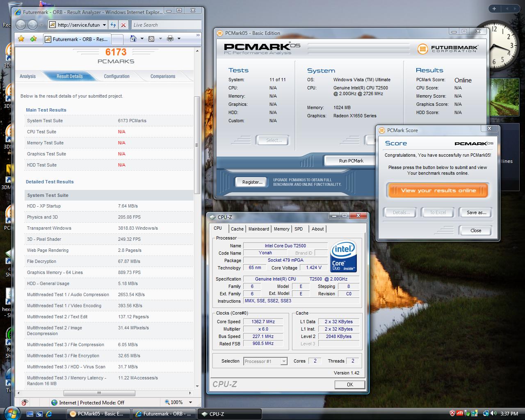Image resolution: width=525 pixels, height=420 pixels.
Task: Go back in Internet Explorer
Action: 21,25
